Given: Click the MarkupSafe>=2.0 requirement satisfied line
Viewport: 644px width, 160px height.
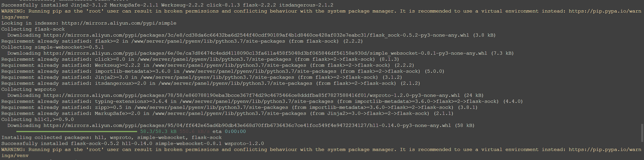Looking at the screenshot, I should (227, 113).
